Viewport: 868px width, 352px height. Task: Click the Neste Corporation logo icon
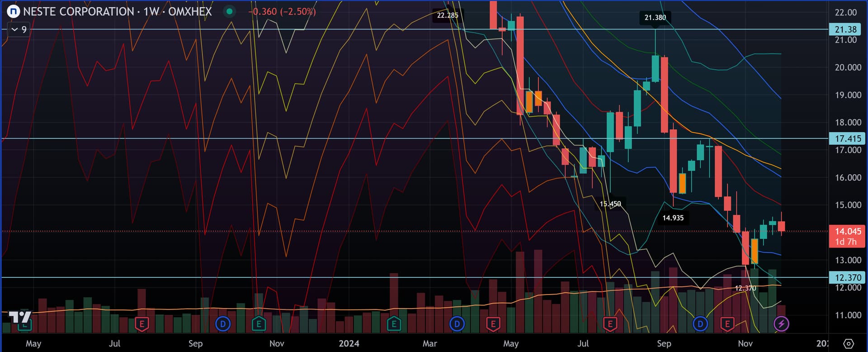point(14,11)
